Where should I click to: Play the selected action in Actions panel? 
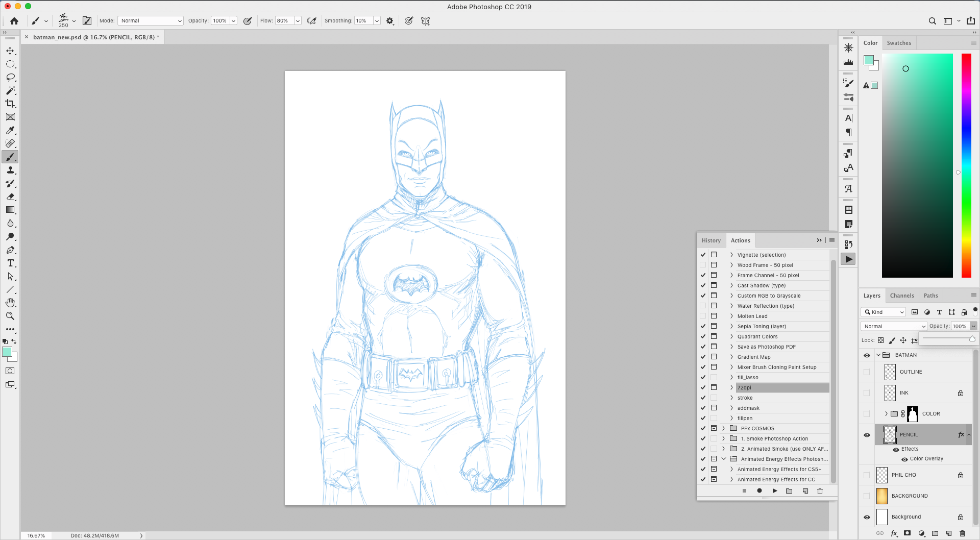pos(775,491)
